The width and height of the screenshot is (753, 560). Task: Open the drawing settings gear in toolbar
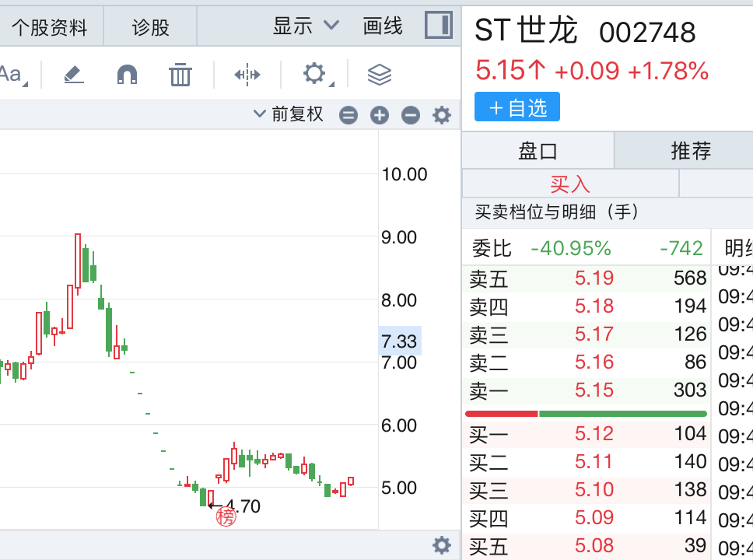314,75
